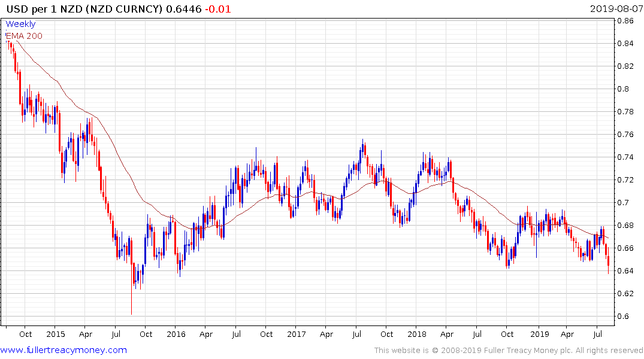This screenshot has width=644, height=359.
Task: Select the 0.6 y-axis label
Action: point(623,317)
